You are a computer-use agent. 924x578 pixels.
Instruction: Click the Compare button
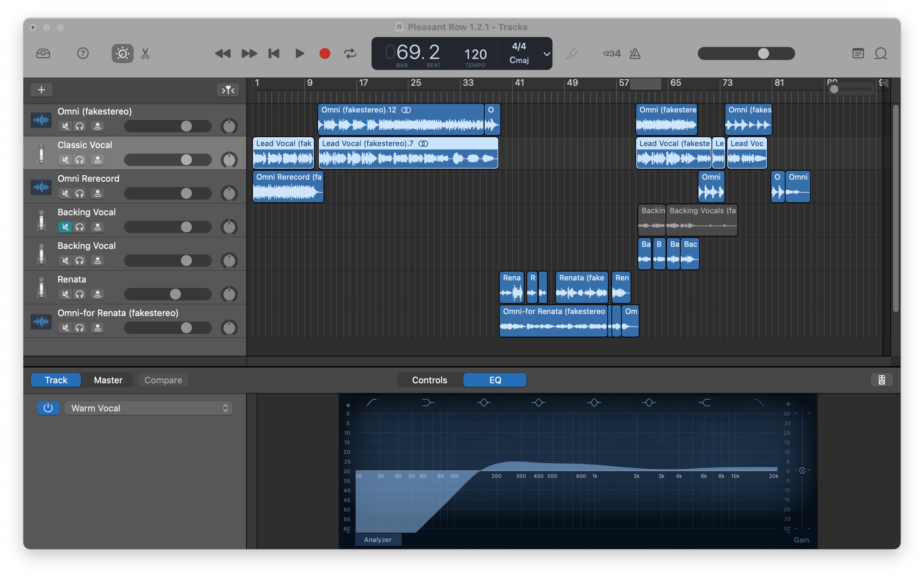click(163, 380)
